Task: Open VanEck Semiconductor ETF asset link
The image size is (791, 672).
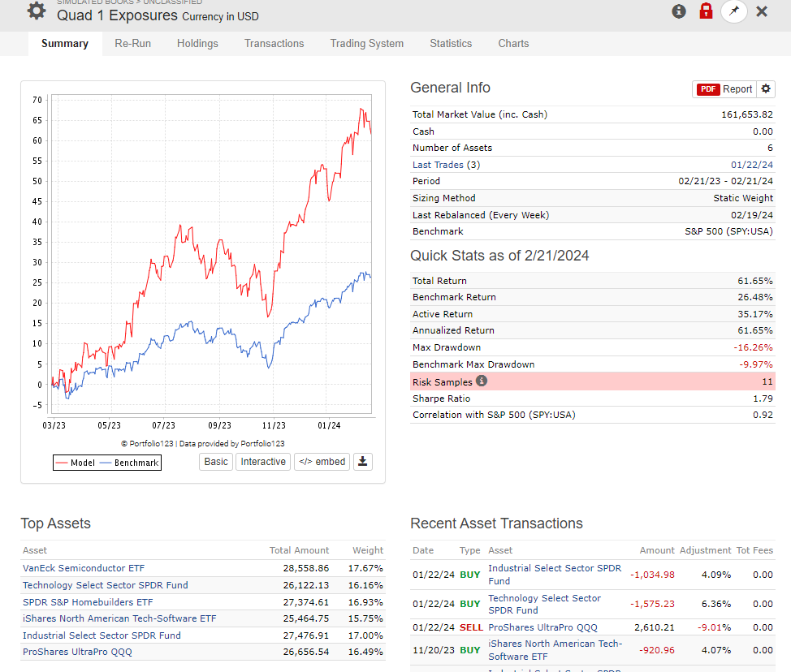Action: pyautogui.click(x=84, y=568)
